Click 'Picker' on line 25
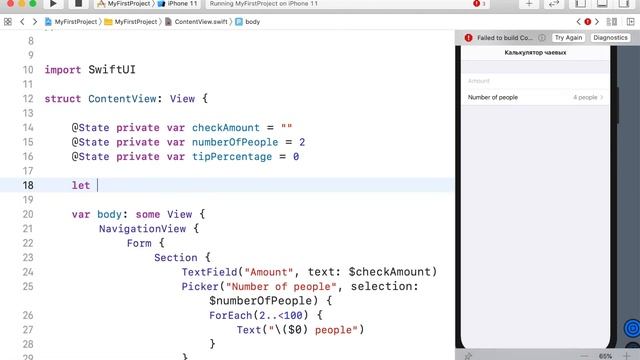 point(200,287)
